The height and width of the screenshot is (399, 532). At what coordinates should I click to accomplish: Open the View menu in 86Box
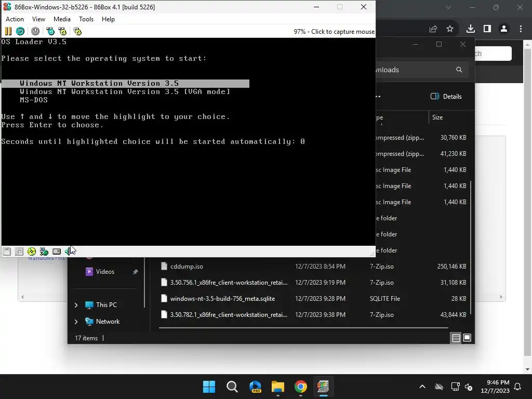coord(38,19)
